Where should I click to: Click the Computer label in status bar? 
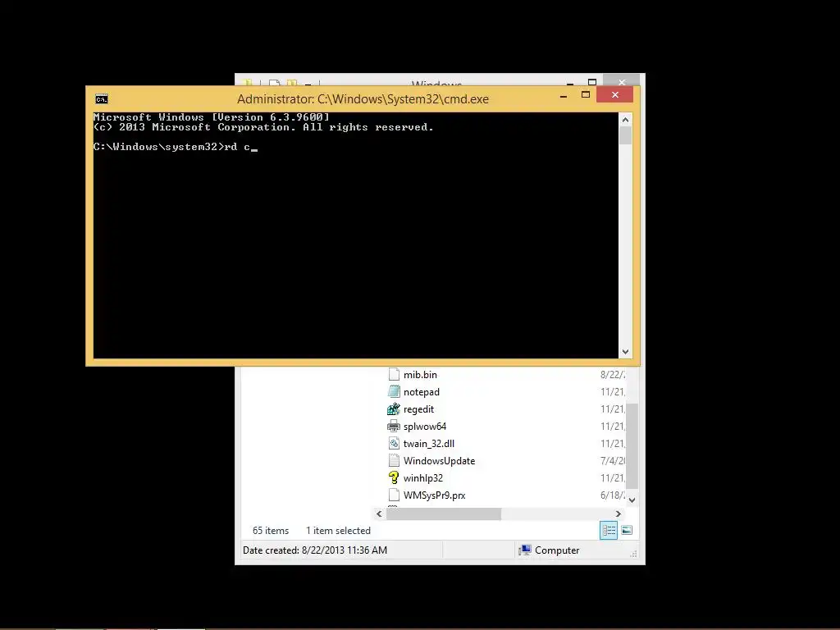pyautogui.click(x=557, y=550)
